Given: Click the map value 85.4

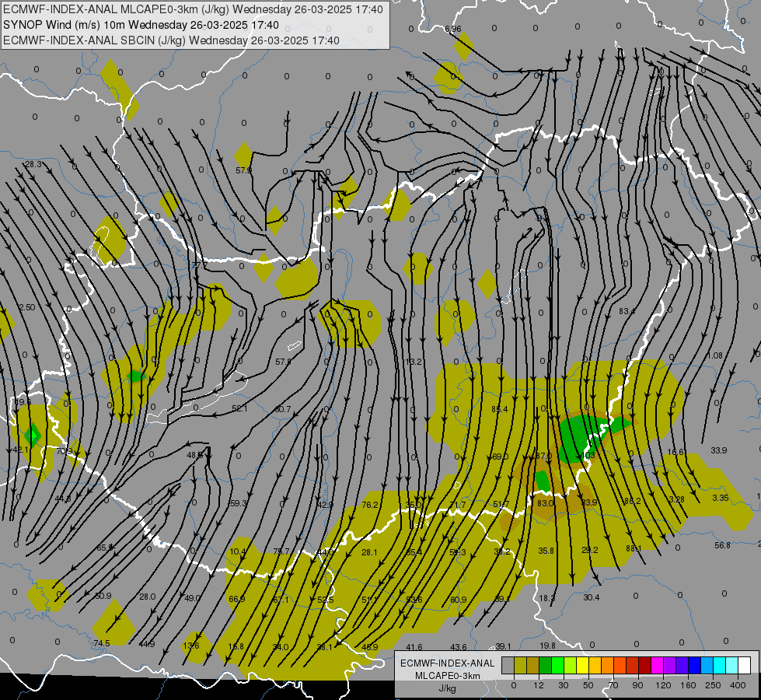Looking at the screenshot, I should pyautogui.click(x=499, y=410).
